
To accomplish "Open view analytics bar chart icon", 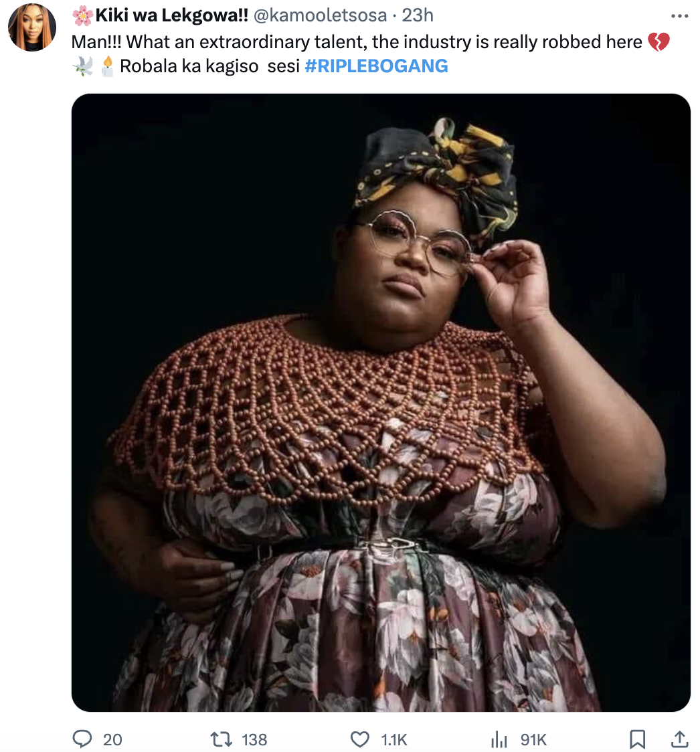I will pos(499,739).
